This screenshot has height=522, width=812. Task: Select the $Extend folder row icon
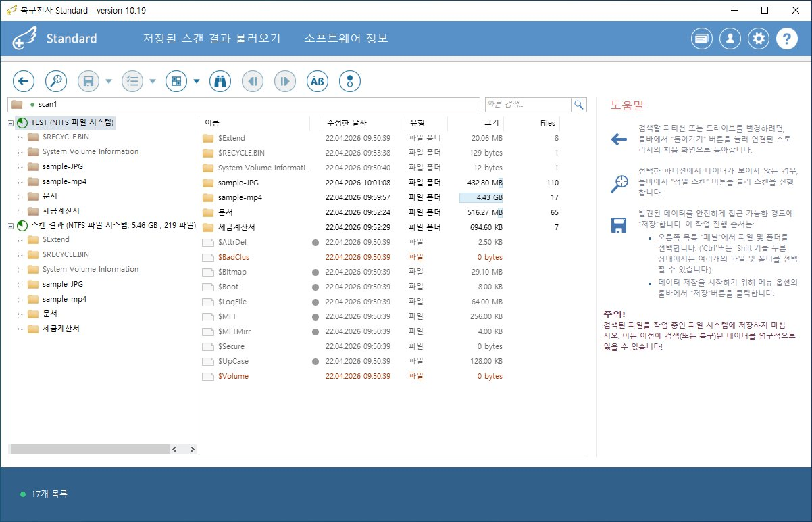[208, 138]
